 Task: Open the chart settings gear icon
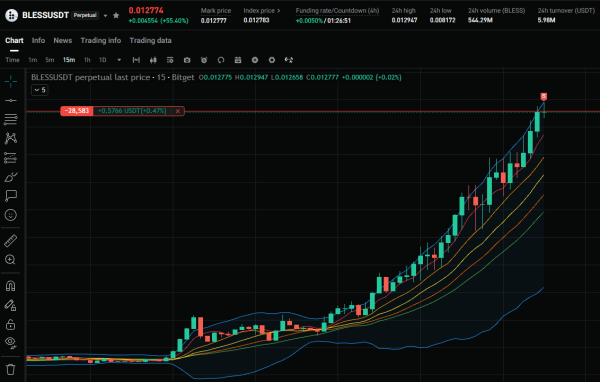[x=272, y=60]
